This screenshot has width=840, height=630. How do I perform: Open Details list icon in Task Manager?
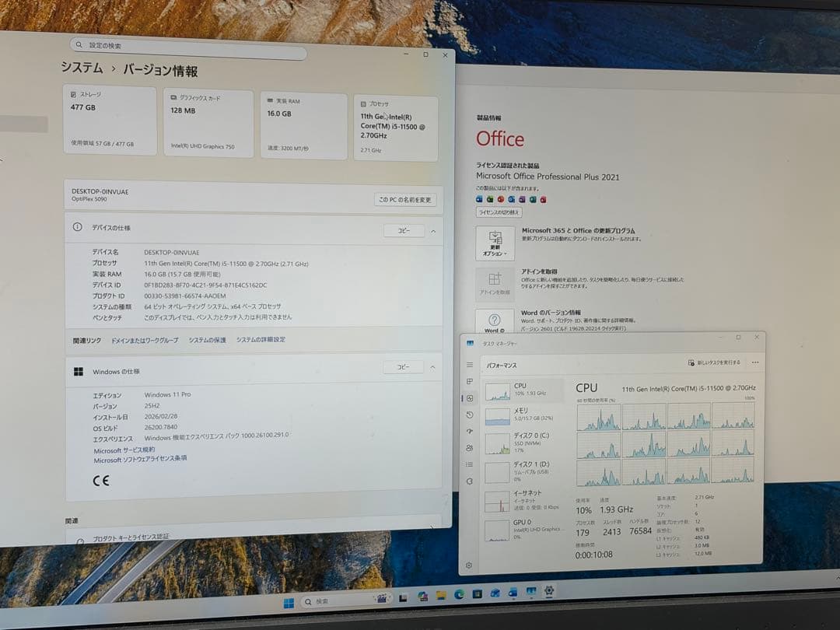(469, 464)
